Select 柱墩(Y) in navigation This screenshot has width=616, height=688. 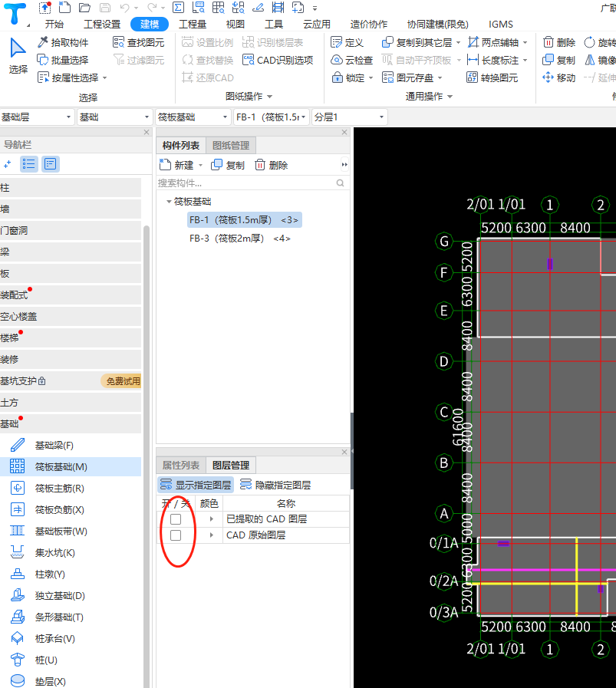[x=71, y=574]
